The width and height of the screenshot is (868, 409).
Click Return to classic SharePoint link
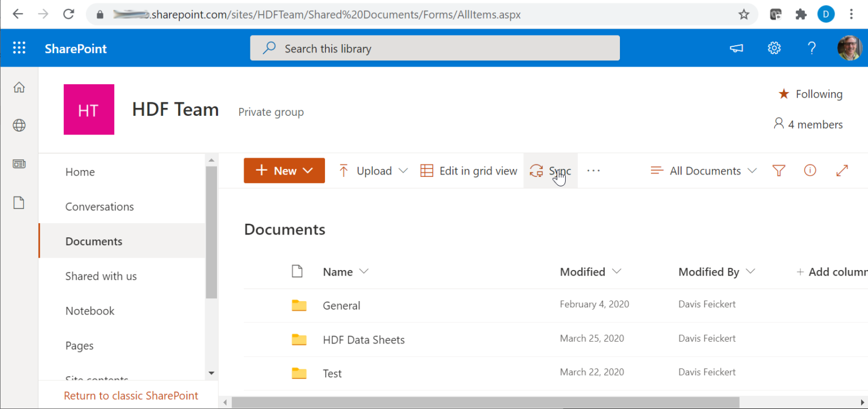pos(131,395)
